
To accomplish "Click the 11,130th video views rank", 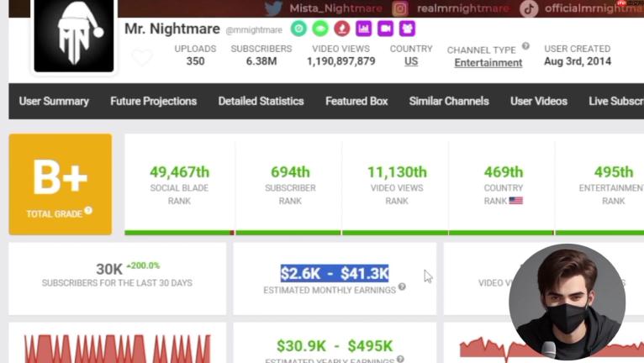I will click(397, 172).
